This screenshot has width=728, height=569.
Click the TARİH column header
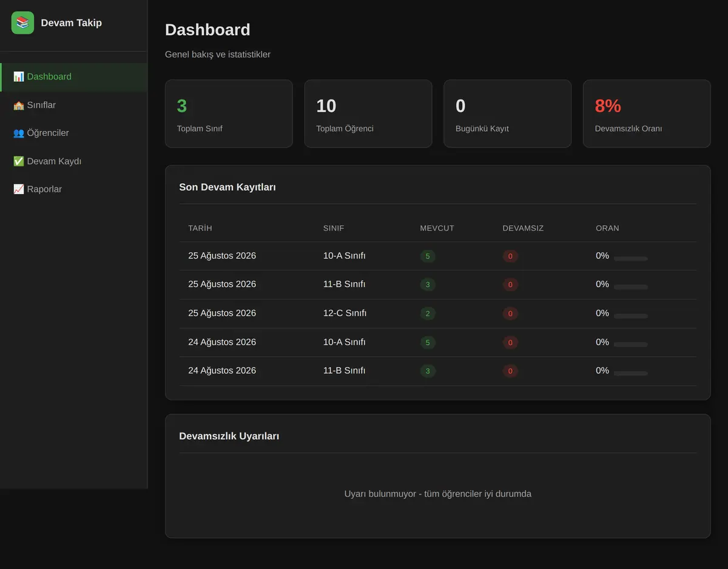pos(200,228)
